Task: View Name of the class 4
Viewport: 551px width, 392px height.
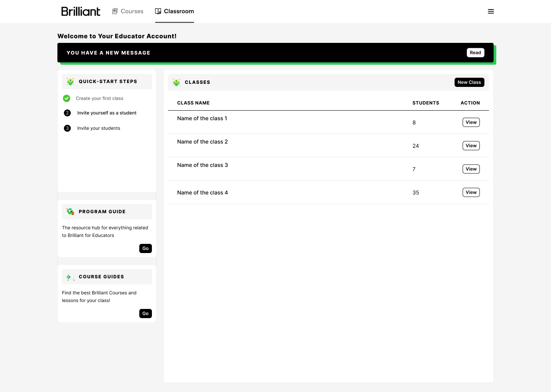Action: pyautogui.click(x=471, y=193)
